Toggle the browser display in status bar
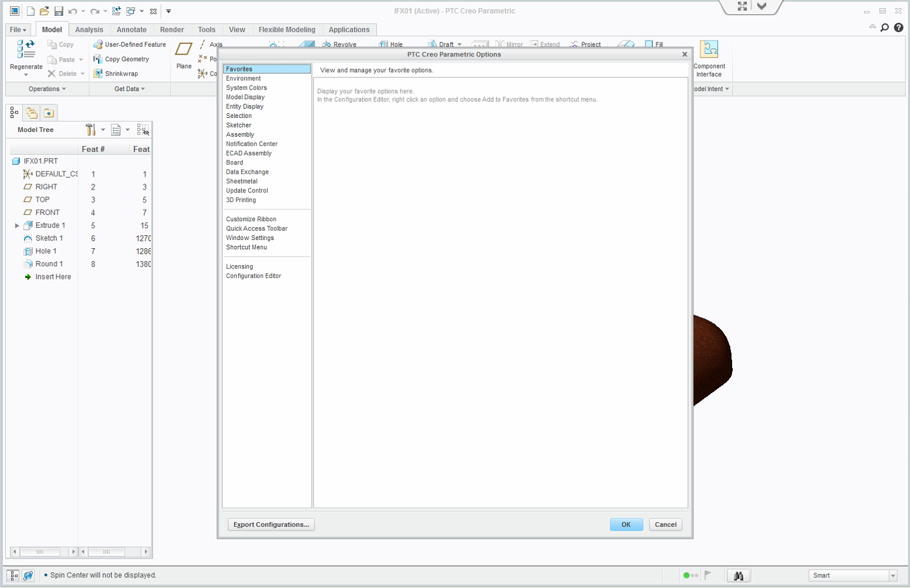Viewport: 910px width, 588px height. tap(28, 576)
